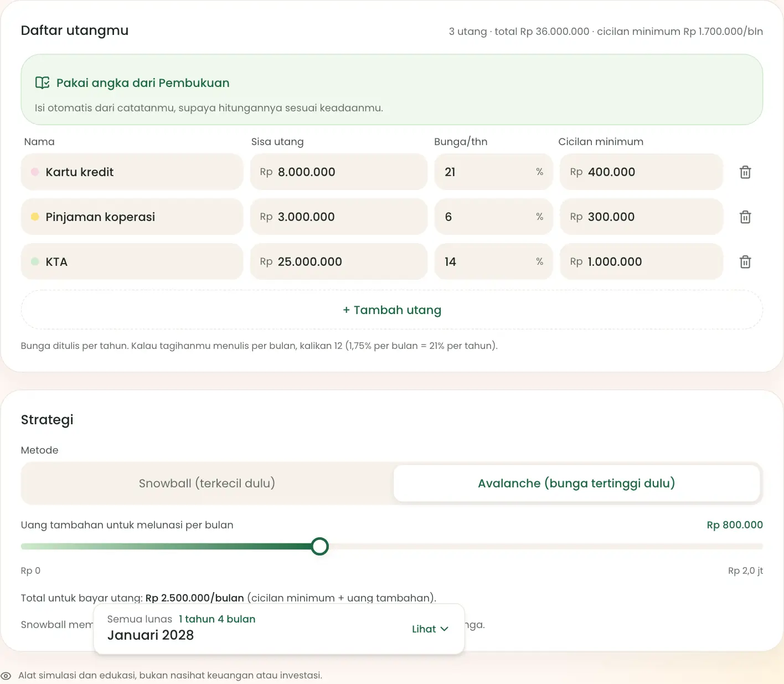Edit the Rp 400.000 minimum installment

642,172
